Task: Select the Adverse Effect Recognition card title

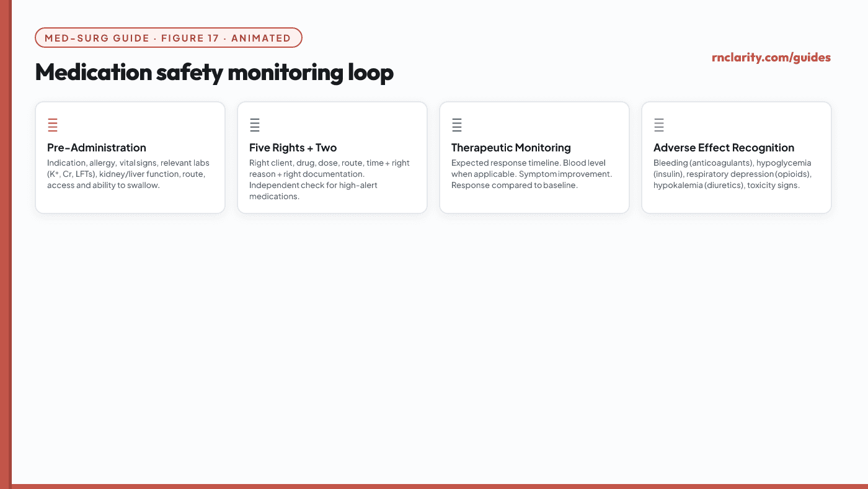Action: (x=724, y=148)
